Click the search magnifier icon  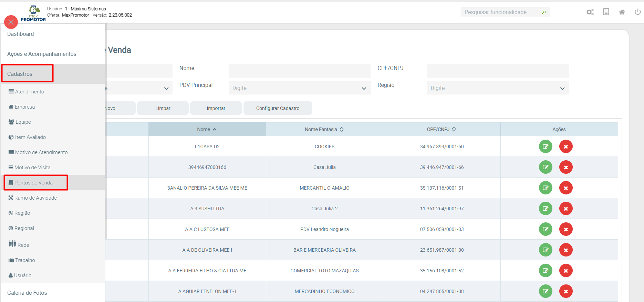click(x=544, y=12)
